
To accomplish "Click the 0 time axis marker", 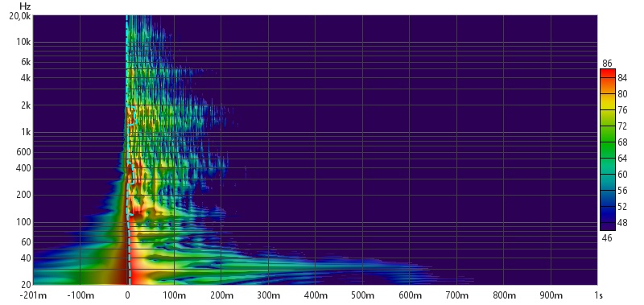I will point(127,295).
